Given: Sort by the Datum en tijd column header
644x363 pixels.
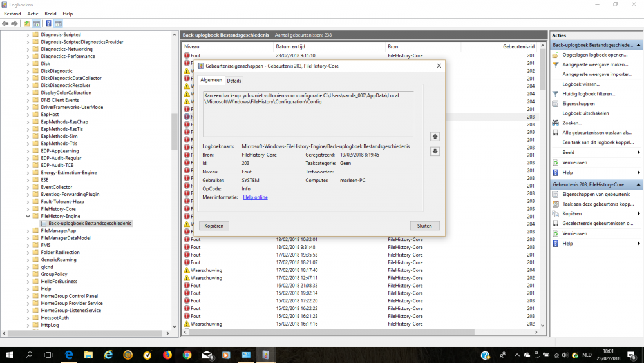Looking at the screenshot, I should [x=329, y=47].
